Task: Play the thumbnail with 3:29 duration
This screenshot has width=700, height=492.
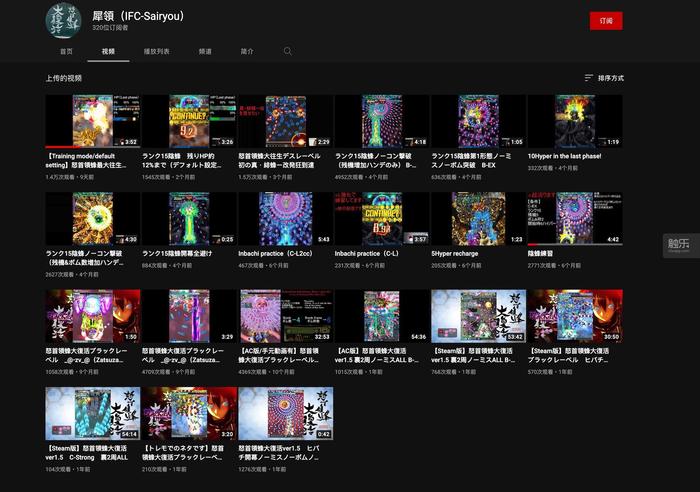Action: point(189,316)
